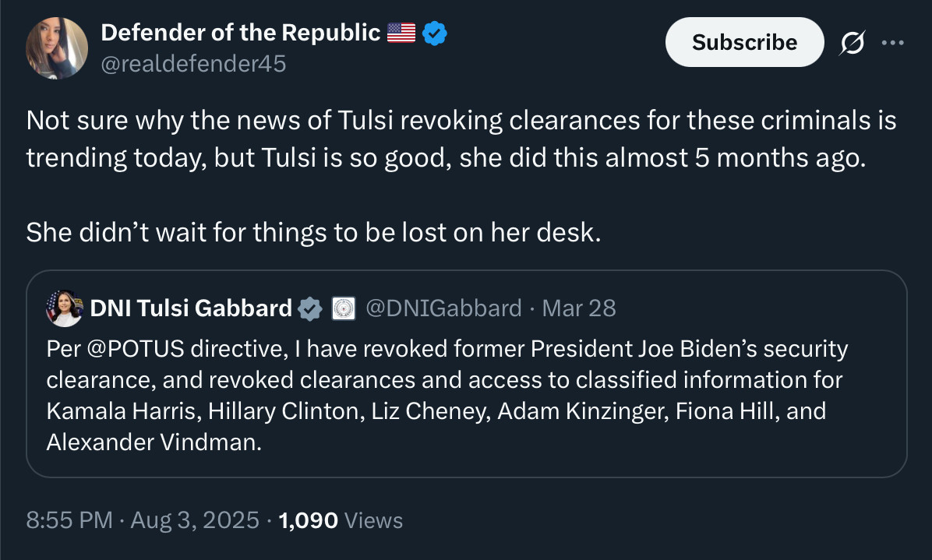This screenshot has width=932, height=560.
Task: Open the 1,090 Views count
Action: coord(341,520)
